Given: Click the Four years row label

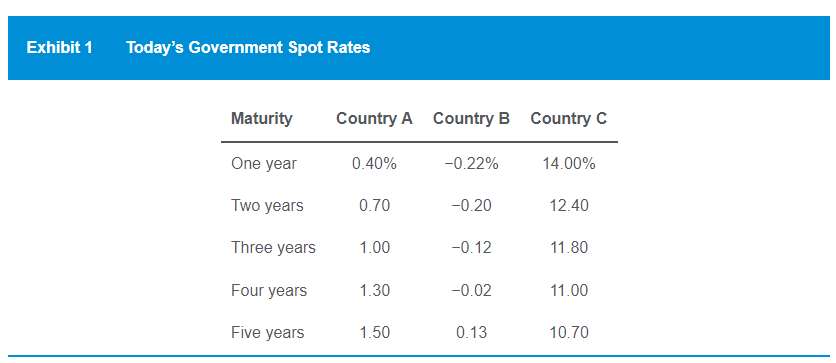Looking at the screenshot, I should pos(269,291).
